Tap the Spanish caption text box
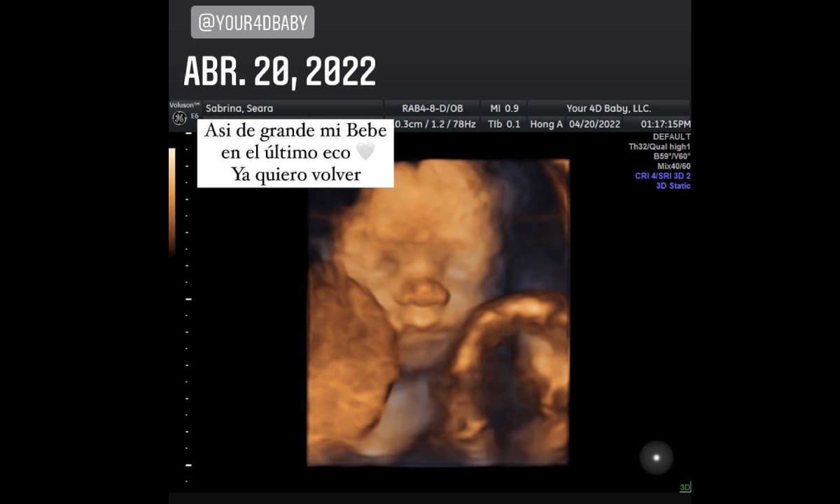The width and height of the screenshot is (840, 504). click(x=295, y=153)
